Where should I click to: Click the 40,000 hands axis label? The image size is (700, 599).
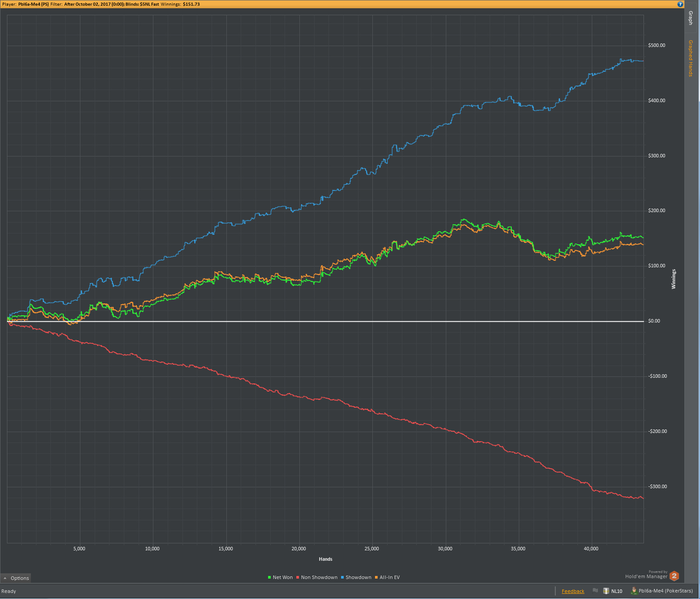[591, 549]
